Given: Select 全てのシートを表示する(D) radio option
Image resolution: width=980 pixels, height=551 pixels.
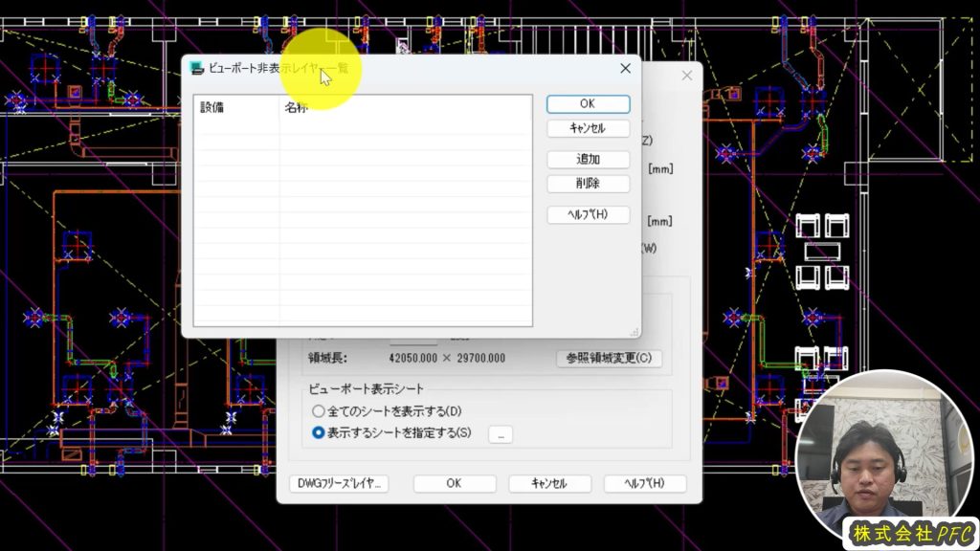Looking at the screenshot, I should [x=319, y=411].
